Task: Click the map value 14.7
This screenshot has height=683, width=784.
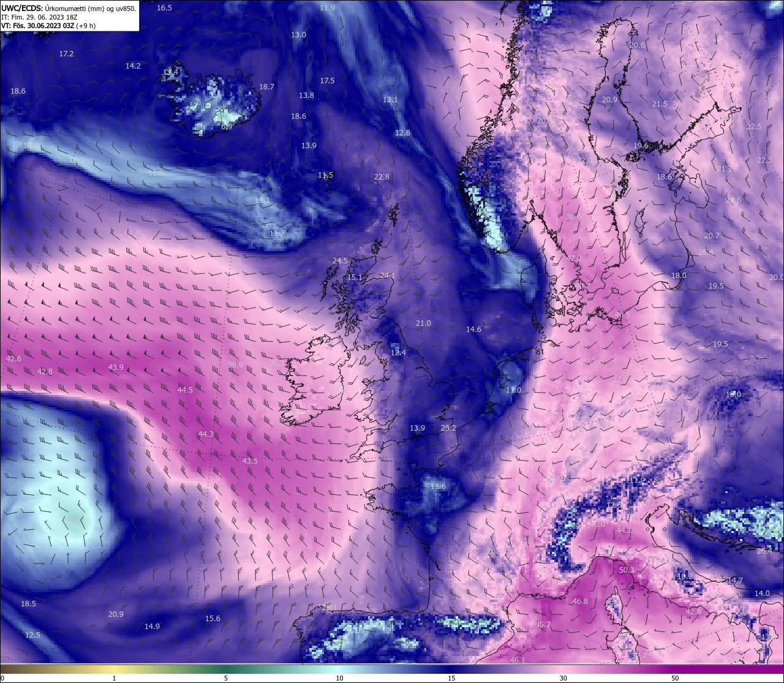Action: pyautogui.click(x=735, y=581)
